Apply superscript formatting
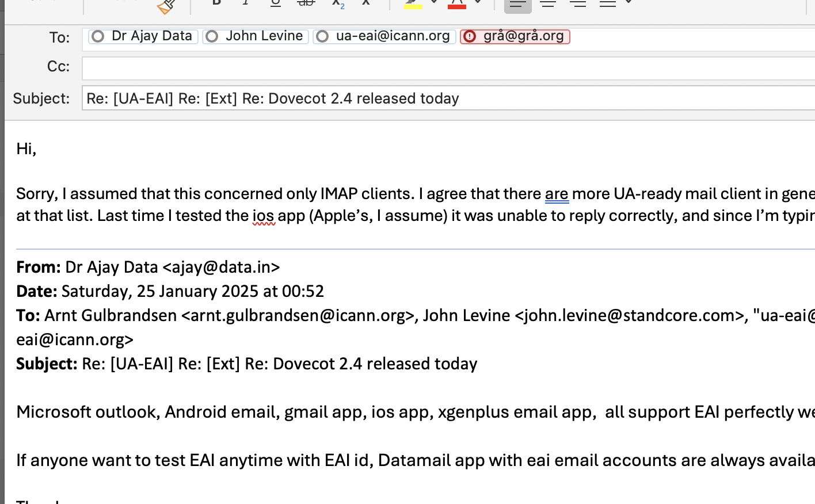The height and width of the screenshot is (504, 815). tap(366, 2)
